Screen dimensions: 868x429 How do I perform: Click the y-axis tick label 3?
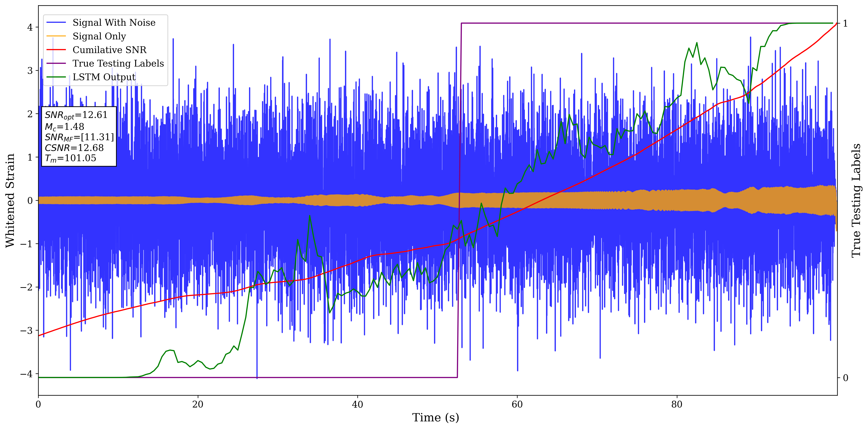pos(30,71)
